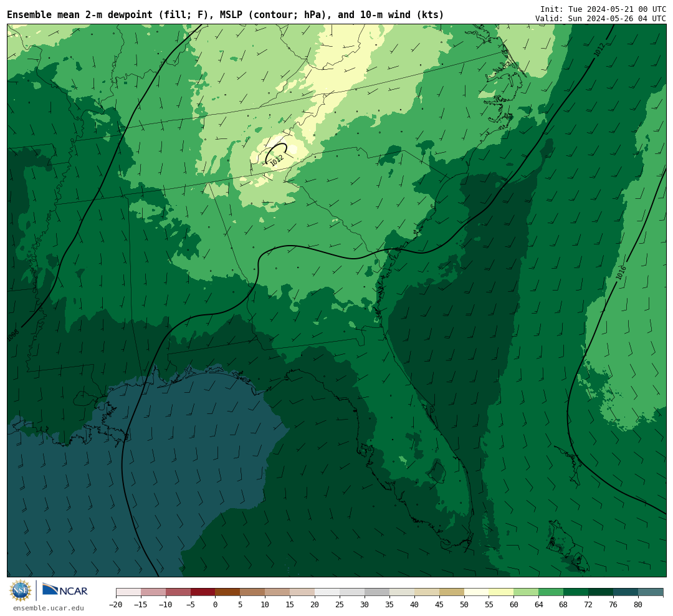Click the 1008 contour label at the left edge

[13, 335]
